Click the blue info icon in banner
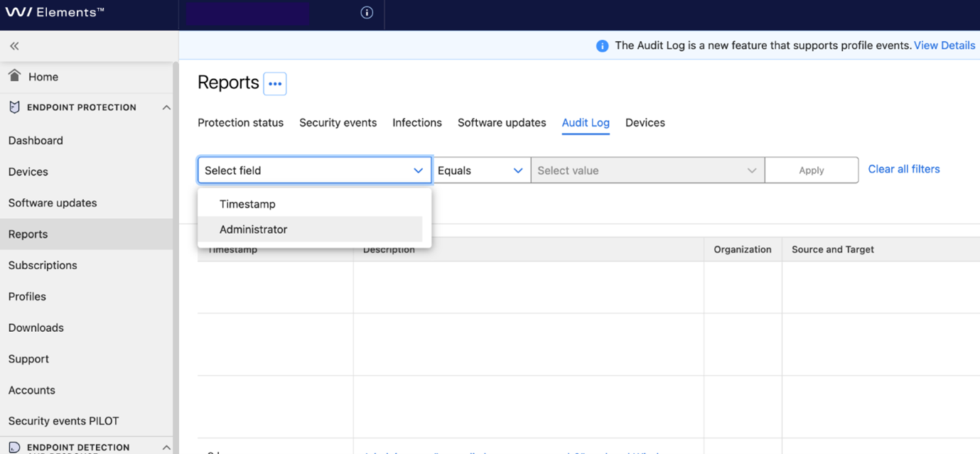 tap(602, 46)
